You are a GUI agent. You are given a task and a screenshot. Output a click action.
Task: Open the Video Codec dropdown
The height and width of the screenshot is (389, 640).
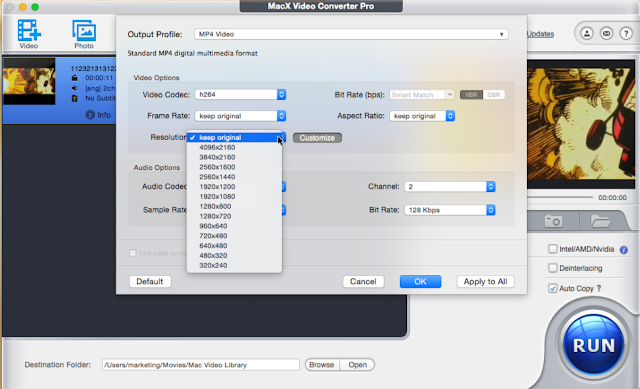click(240, 94)
